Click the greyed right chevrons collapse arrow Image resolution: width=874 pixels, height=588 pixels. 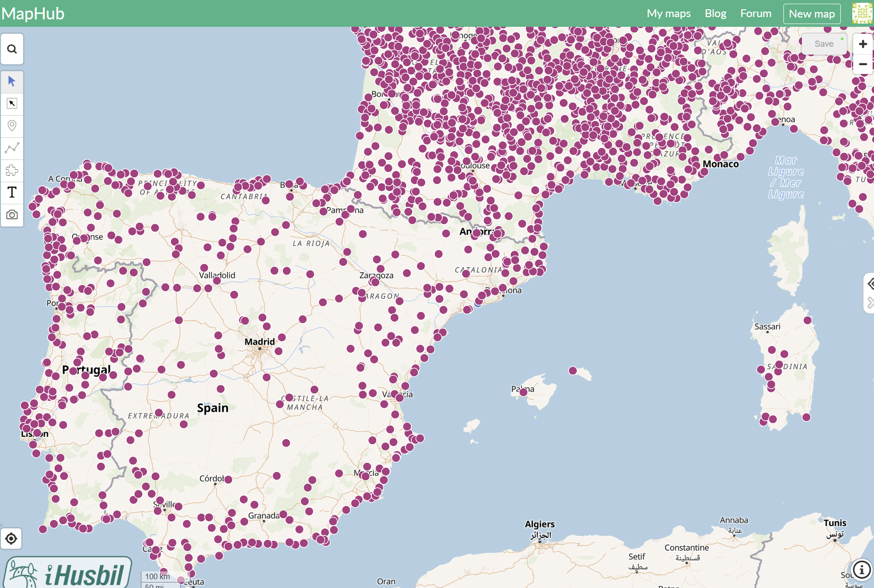pos(870,303)
